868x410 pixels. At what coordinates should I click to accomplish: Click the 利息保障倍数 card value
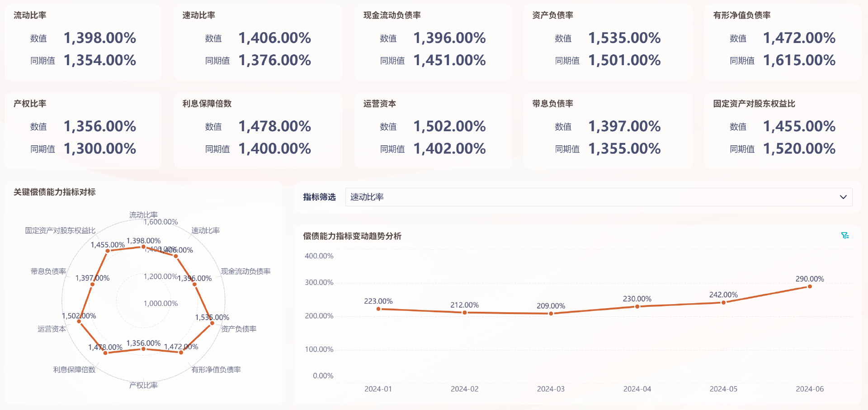274,127
